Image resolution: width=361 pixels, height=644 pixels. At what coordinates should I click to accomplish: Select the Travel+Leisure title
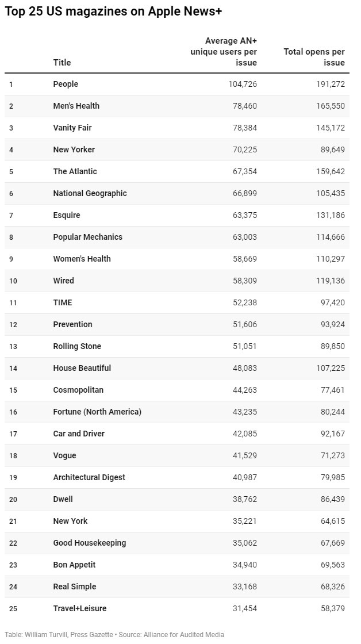click(80, 608)
